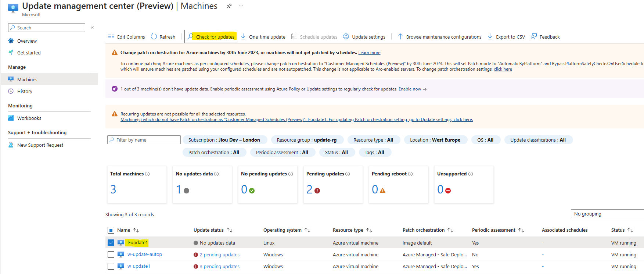Open the OS filter pill

(485, 140)
